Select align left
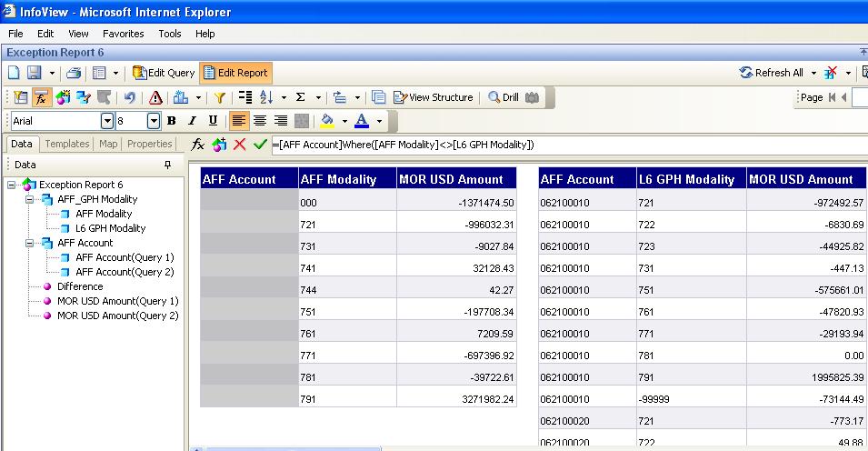Image resolution: width=868 pixels, height=451 pixels. tap(239, 121)
